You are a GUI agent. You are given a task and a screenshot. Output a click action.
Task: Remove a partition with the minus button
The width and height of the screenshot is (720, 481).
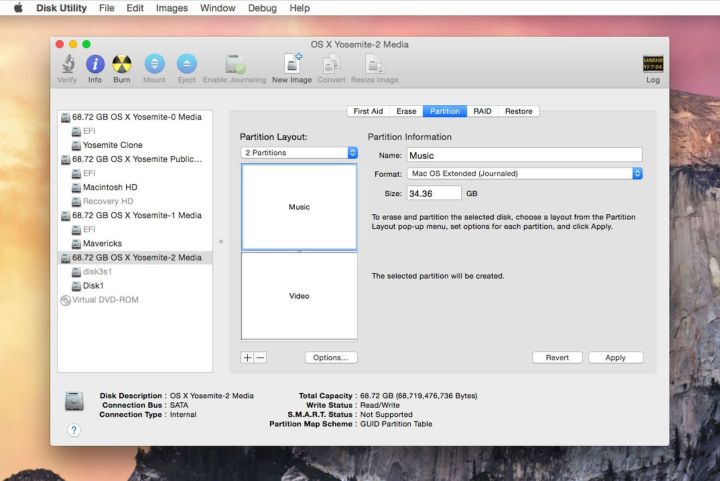pos(260,358)
